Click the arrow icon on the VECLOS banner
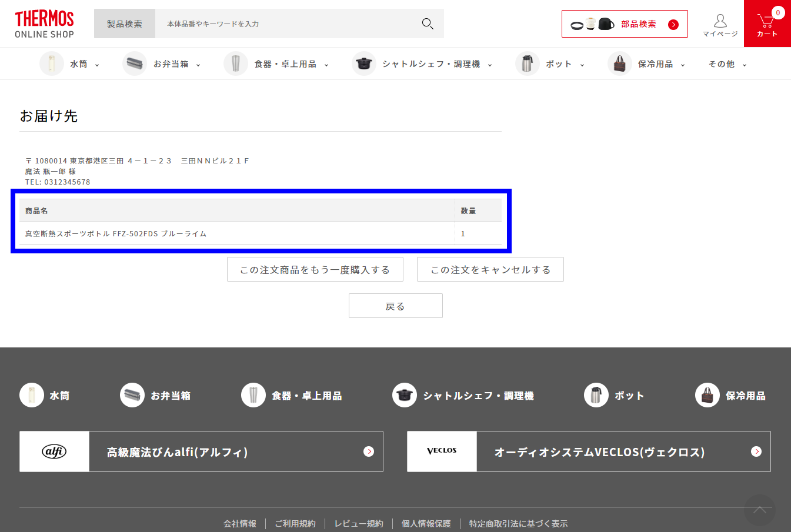 756,451
